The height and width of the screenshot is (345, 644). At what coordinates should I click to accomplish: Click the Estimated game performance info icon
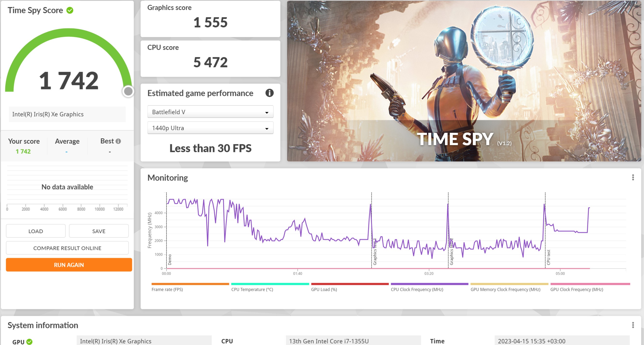[x=269, y=93]
